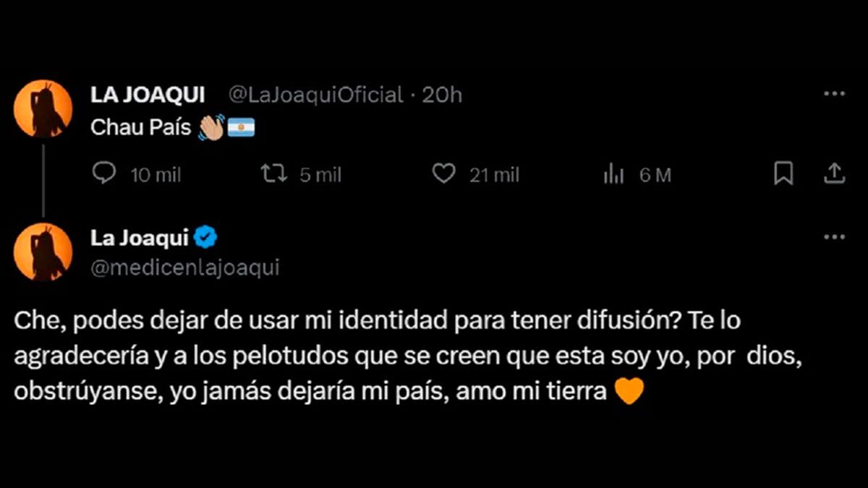Click the verified "La Joaqui" display name
The height and width of the screenshot is (488, 868).
140,237
